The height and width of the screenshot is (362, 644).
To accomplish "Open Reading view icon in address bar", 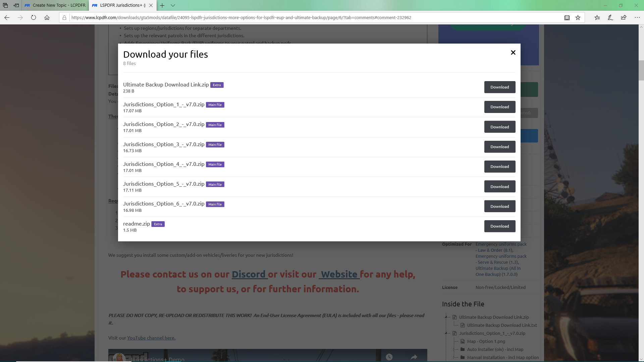I will (x=567, y=17).
